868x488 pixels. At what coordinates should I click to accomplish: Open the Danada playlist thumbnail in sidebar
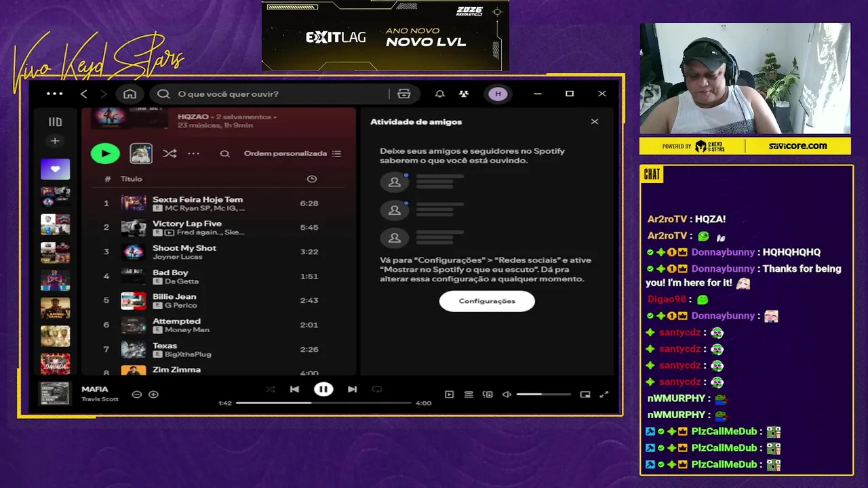tap(55, 364)
